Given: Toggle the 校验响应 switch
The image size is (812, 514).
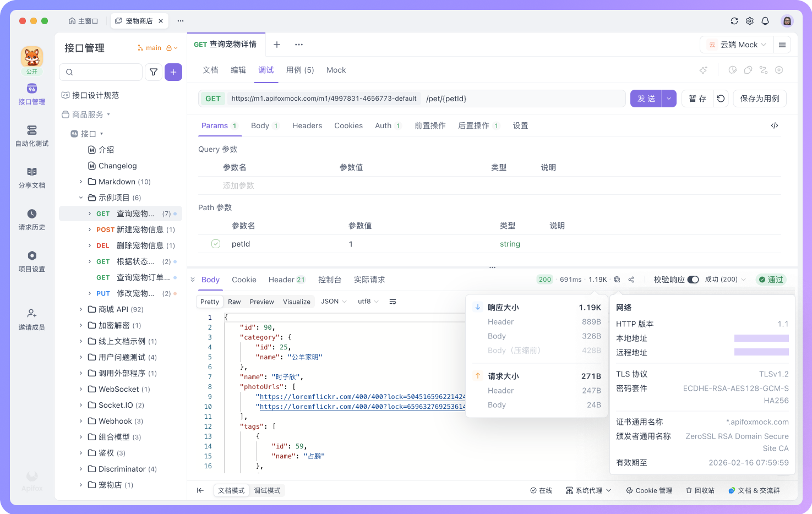Looking at the screenshot, I should click(694, 280).
